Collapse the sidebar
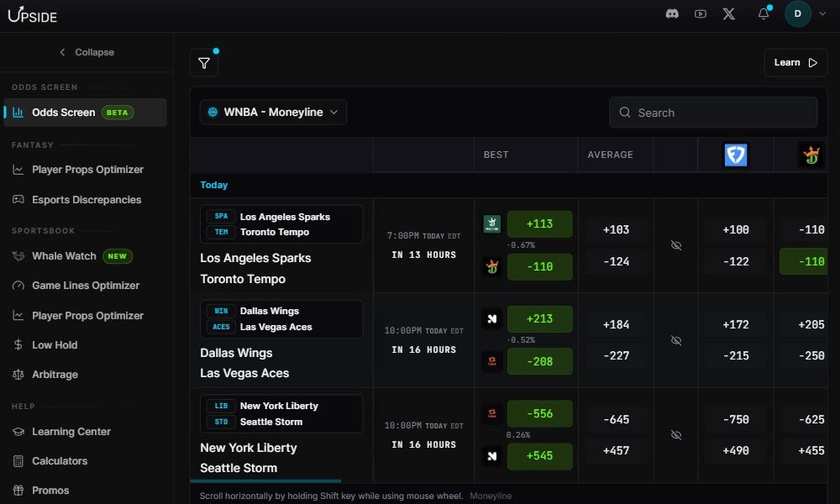Screen dimensions: 840x504 87,52
